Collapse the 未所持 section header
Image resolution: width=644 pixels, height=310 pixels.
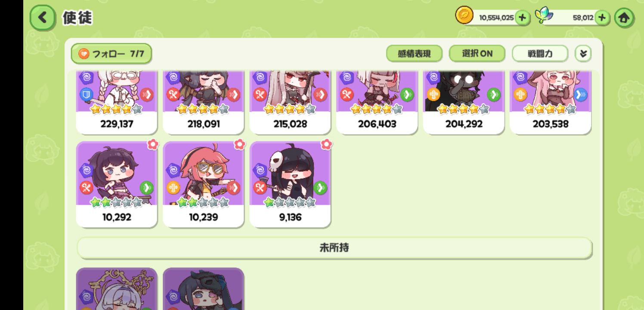click(x=334, y=248)
